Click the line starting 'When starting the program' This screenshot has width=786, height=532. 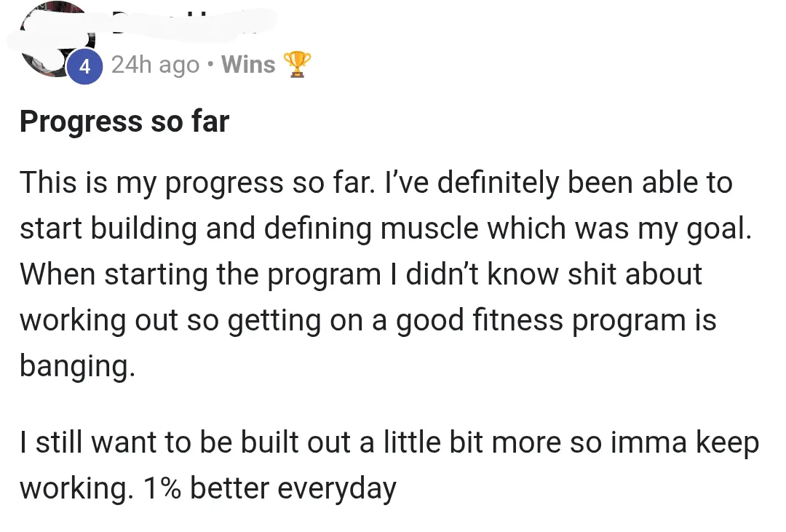[361, 275]
